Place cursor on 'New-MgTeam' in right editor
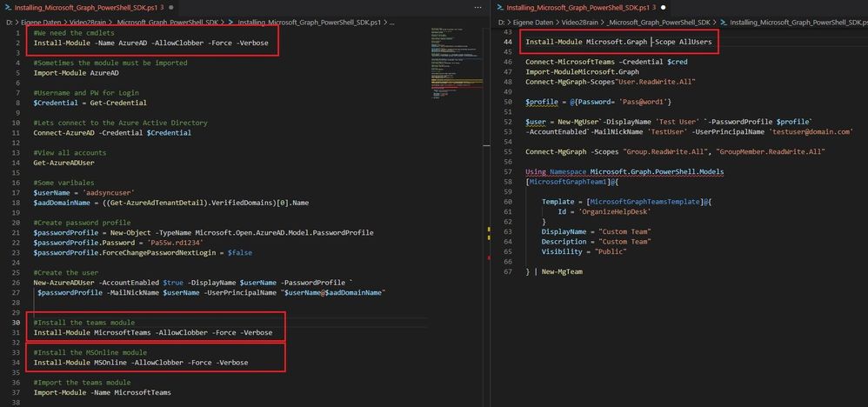The height and width of the screenshot is (407, 868). pyautogui.click(x=562, y=271)
